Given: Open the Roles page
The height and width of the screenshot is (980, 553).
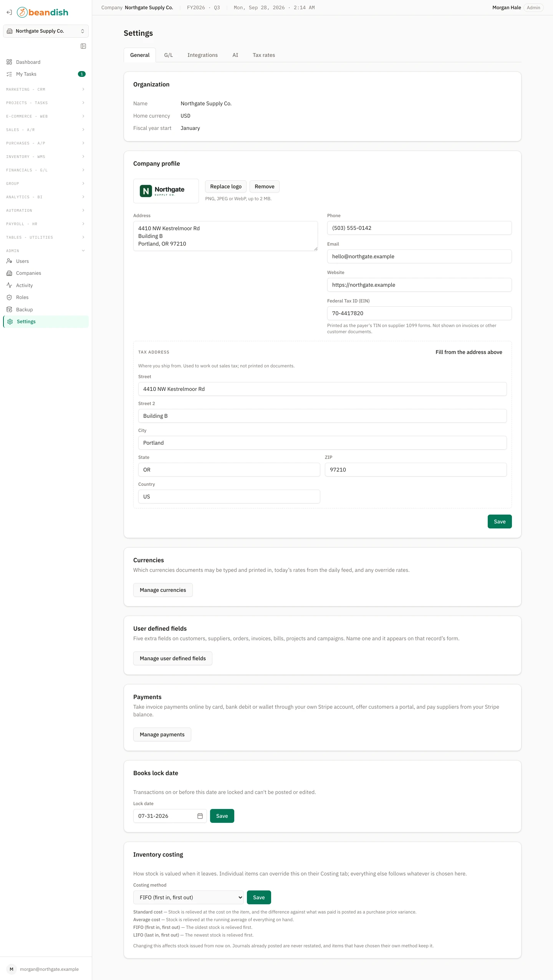Looking at the screenshot, I should click(46, 297).
